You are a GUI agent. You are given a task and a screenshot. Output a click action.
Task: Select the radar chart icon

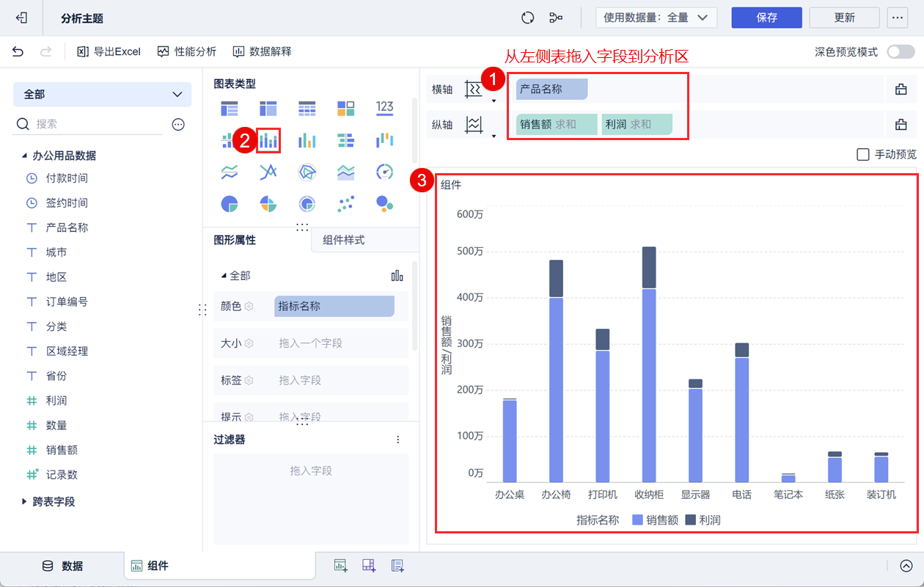click(x=307, y=172)
